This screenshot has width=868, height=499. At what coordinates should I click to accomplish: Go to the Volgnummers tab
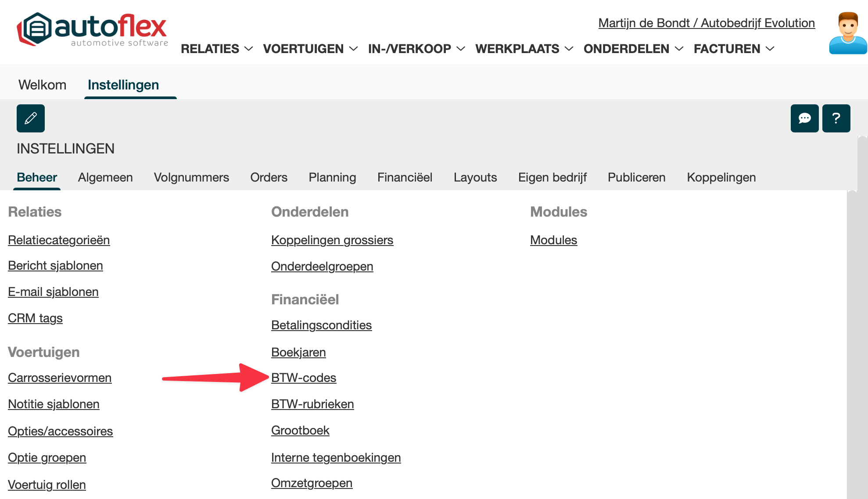click(x=191, y=177)
